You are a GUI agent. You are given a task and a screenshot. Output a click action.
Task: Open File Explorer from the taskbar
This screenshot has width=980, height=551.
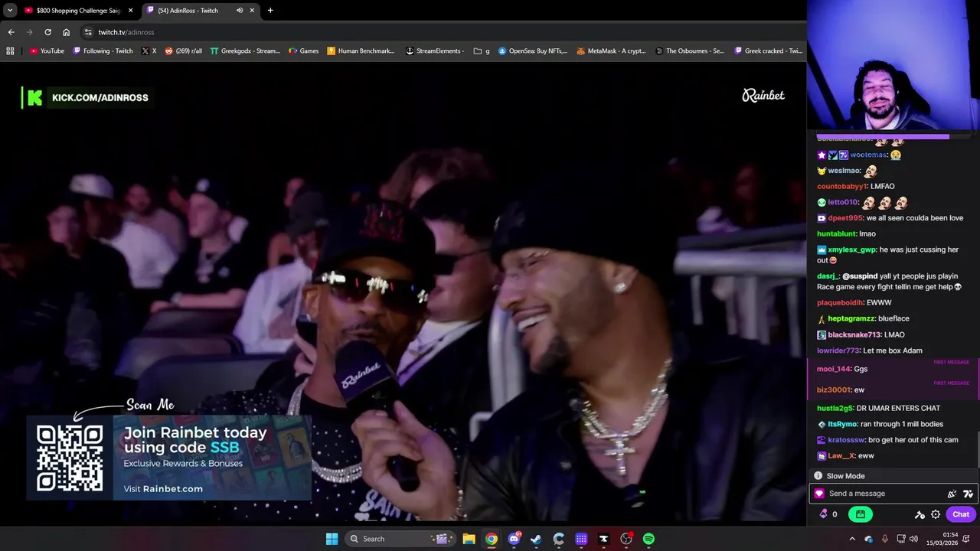(469, 539)
